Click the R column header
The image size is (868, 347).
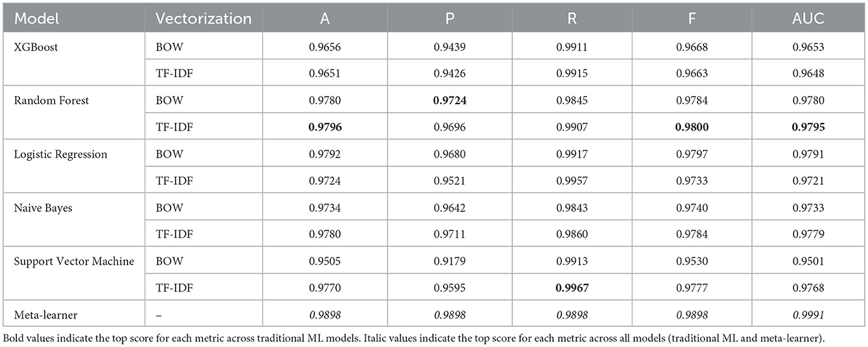tap(572, 18)
